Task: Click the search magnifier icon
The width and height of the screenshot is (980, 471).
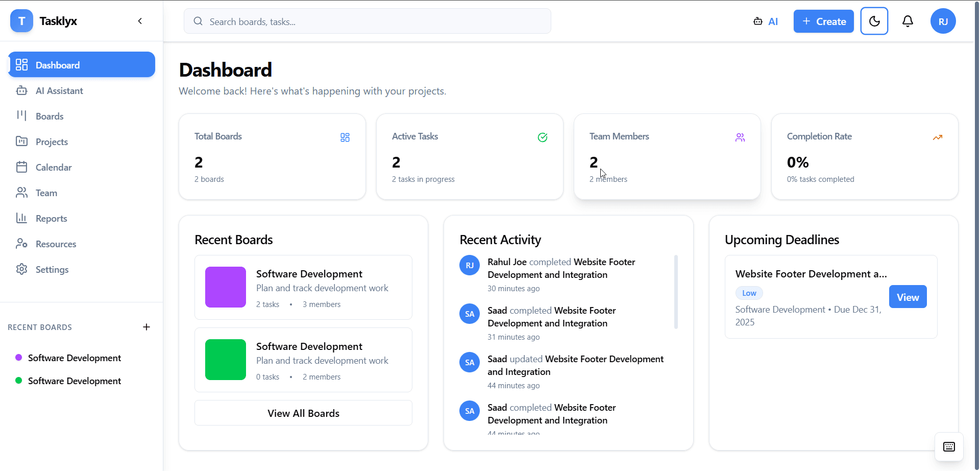Action: pos(198,21)
